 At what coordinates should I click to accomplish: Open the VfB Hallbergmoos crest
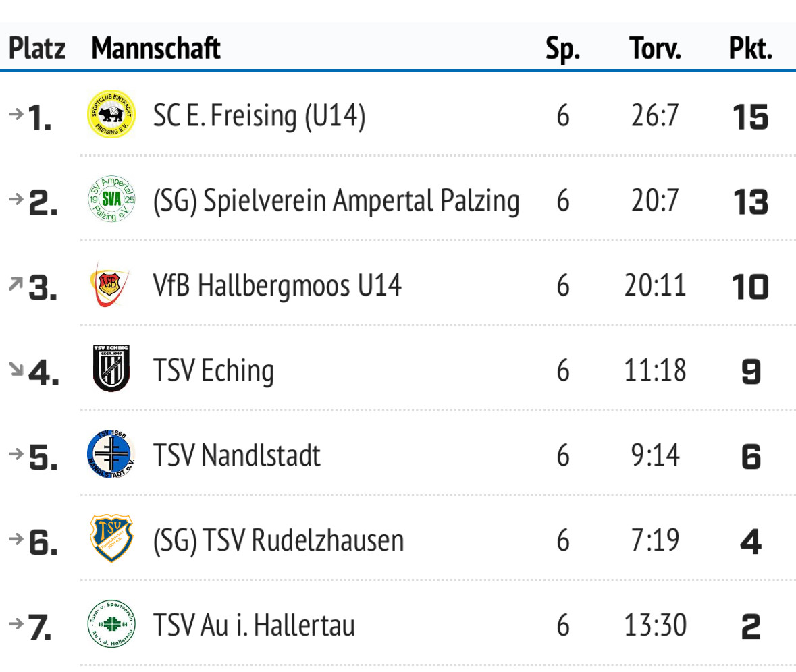click(109, 285)
